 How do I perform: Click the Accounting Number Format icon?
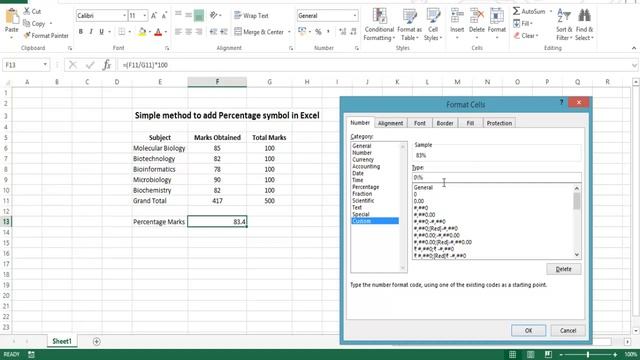[302, 31]
